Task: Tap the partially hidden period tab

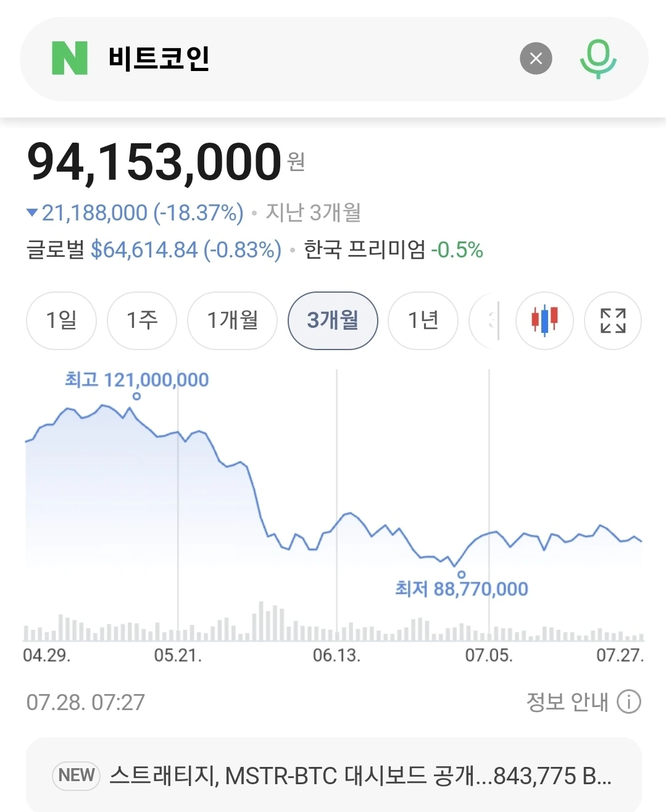Action: (x=484, y=320)
